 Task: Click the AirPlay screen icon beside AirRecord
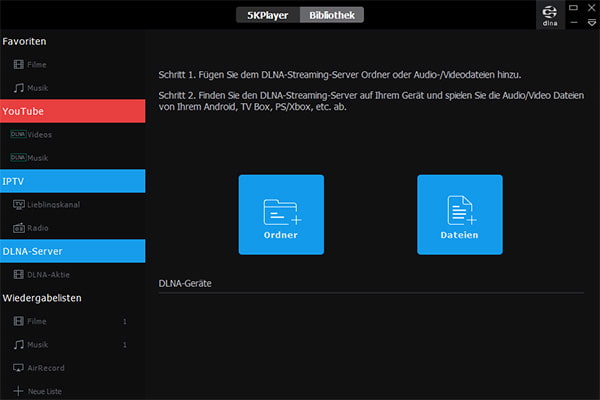click(x=18, y=368)
